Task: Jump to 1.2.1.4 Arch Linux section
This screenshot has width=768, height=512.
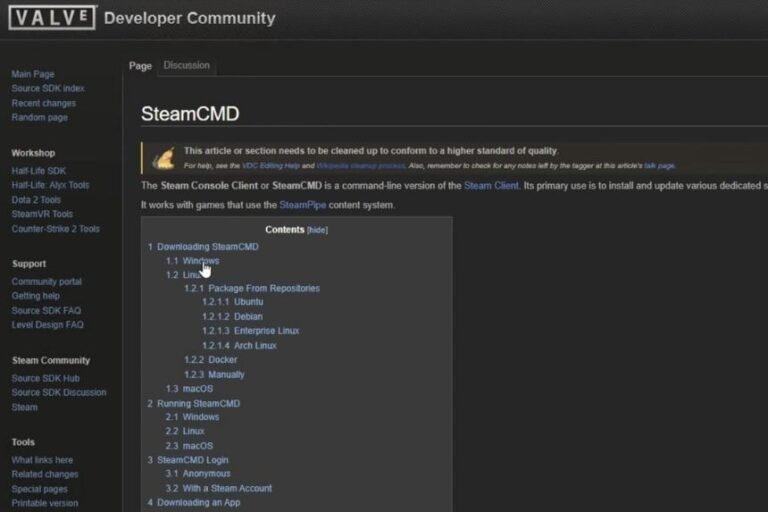Action: pyautogui.click(x=239, y=345)
